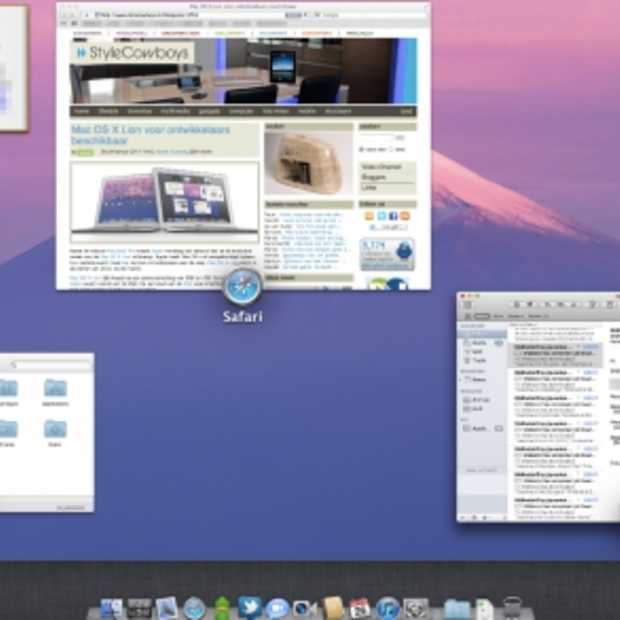This screenshot has width=620, height=620.
Task: Open Applications folder in Finder window
Action: click(x=55, y=391)
